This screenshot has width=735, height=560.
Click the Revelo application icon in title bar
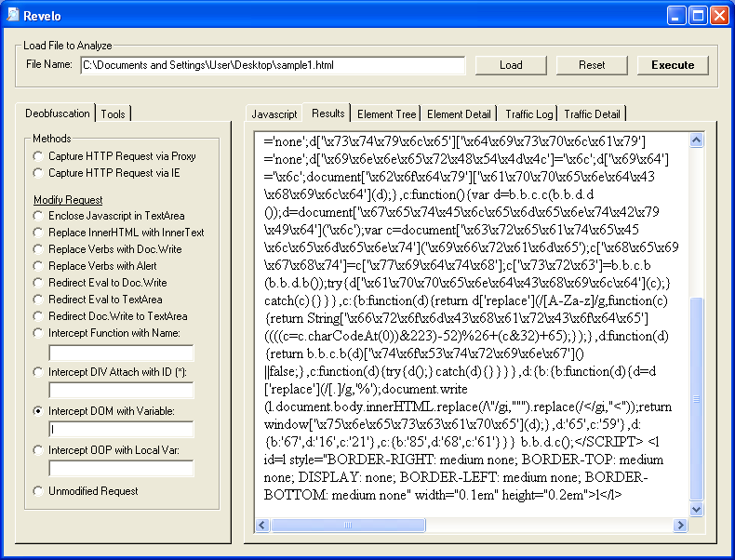pyautogui.click(x=13, y=15)
